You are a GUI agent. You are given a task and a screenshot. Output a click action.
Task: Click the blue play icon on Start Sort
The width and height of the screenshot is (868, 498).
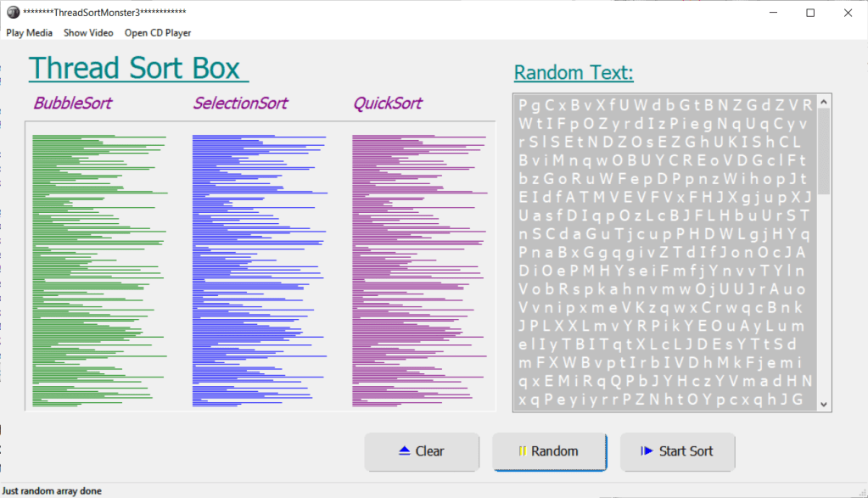(647, 451)
